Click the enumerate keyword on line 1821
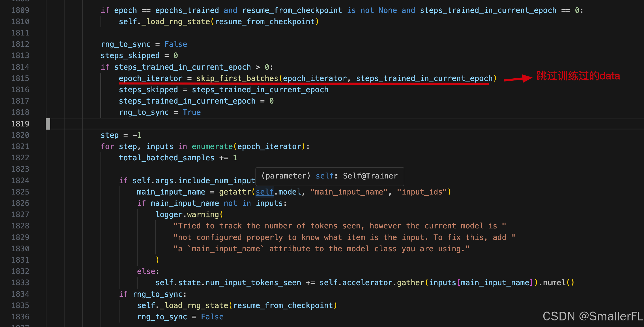 click(212, 146)
